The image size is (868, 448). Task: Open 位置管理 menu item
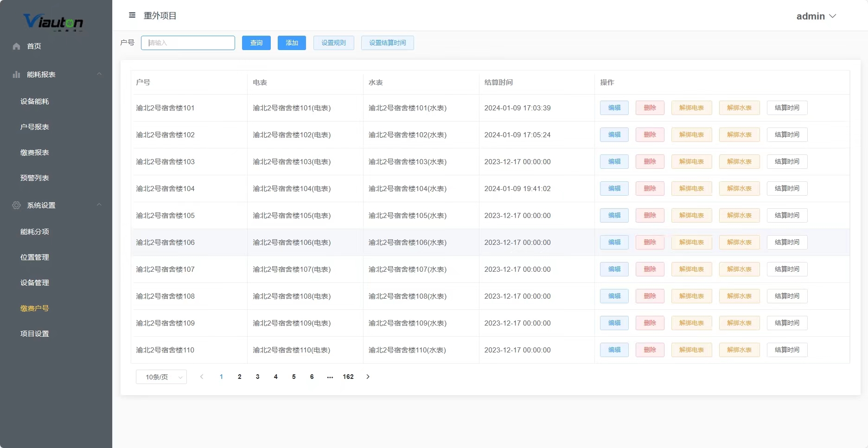[35, 257]
